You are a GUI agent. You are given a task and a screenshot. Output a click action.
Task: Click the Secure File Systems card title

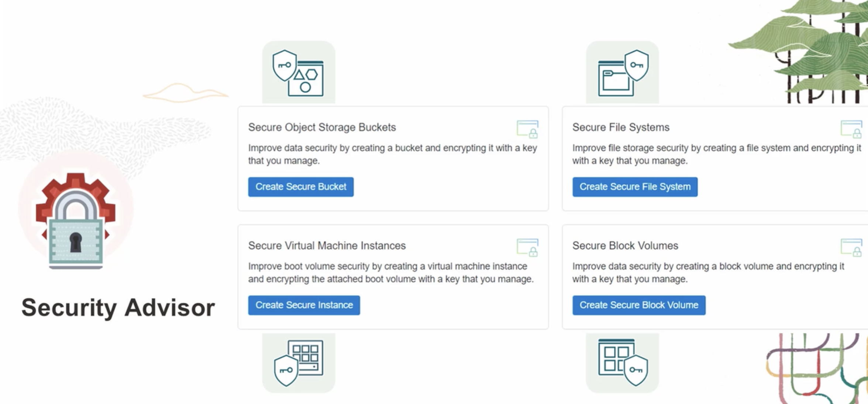(x=620, y=127)
